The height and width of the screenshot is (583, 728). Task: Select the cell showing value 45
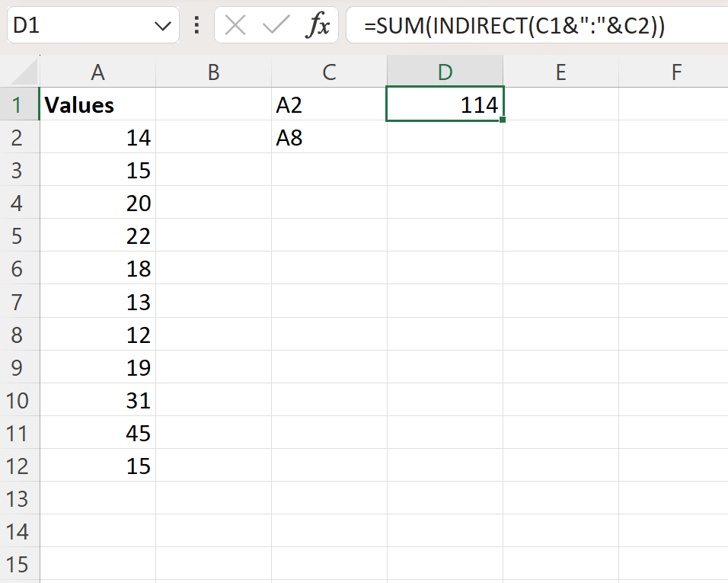(x=97, y=433)
